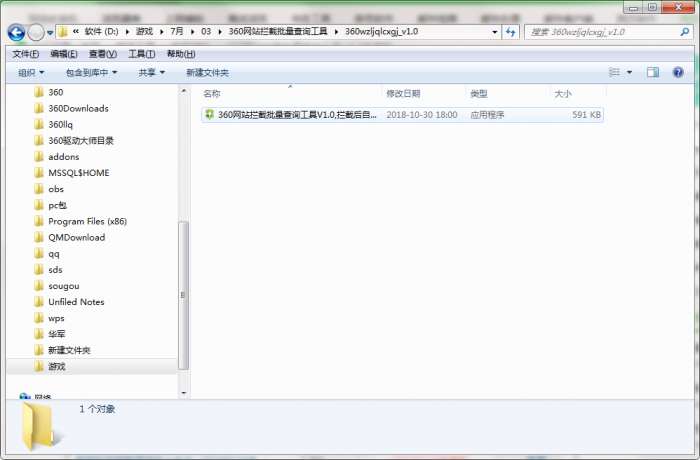Open the address bar history dropdown
The width and height of the screenshot is (700, 460).
[495, 32]
